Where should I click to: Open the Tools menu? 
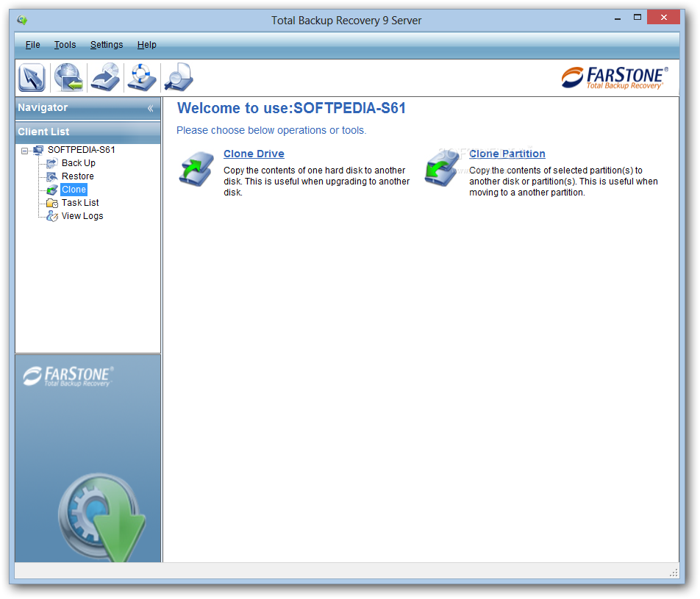coord(65,45)
